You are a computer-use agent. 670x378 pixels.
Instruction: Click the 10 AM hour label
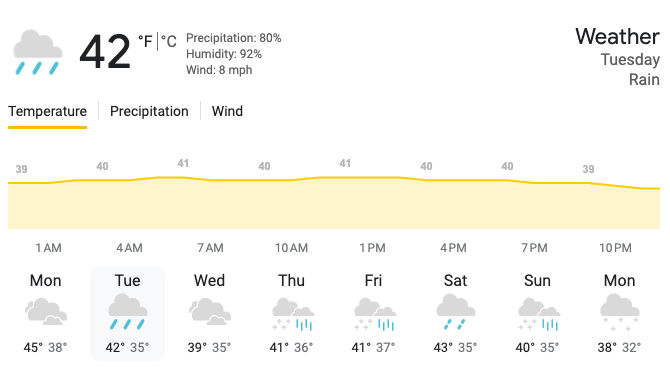[x=291, y=248]
